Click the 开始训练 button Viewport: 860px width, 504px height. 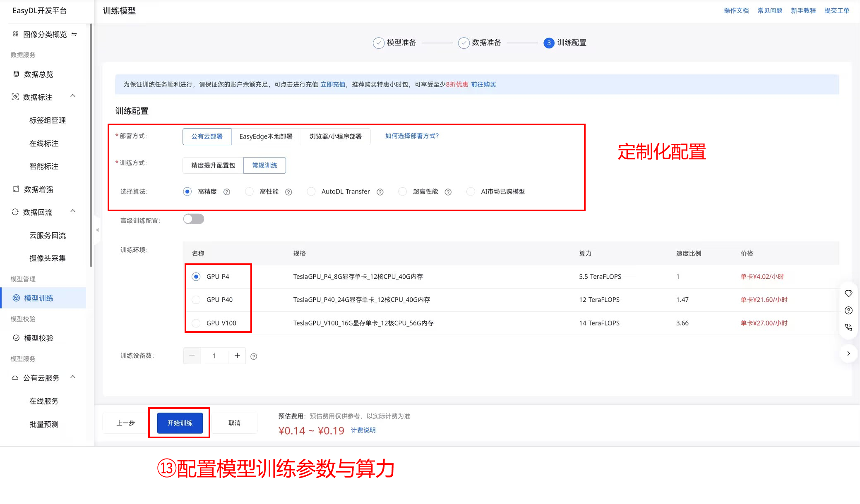(x=180, y=423)
